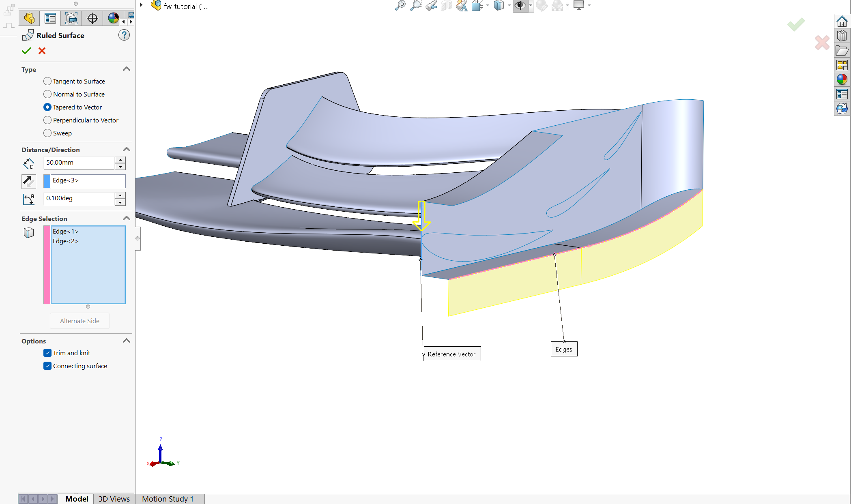This screenshot has width=851, height=504.
Task: Uncheck the Trim and knit checkbox
Action: [47, 353]
